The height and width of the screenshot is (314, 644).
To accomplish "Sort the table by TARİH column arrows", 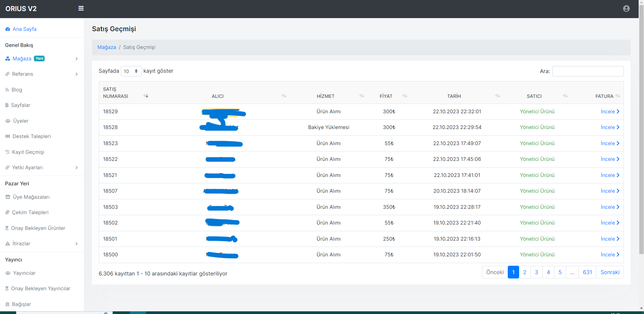I will [x=498, y=96].
